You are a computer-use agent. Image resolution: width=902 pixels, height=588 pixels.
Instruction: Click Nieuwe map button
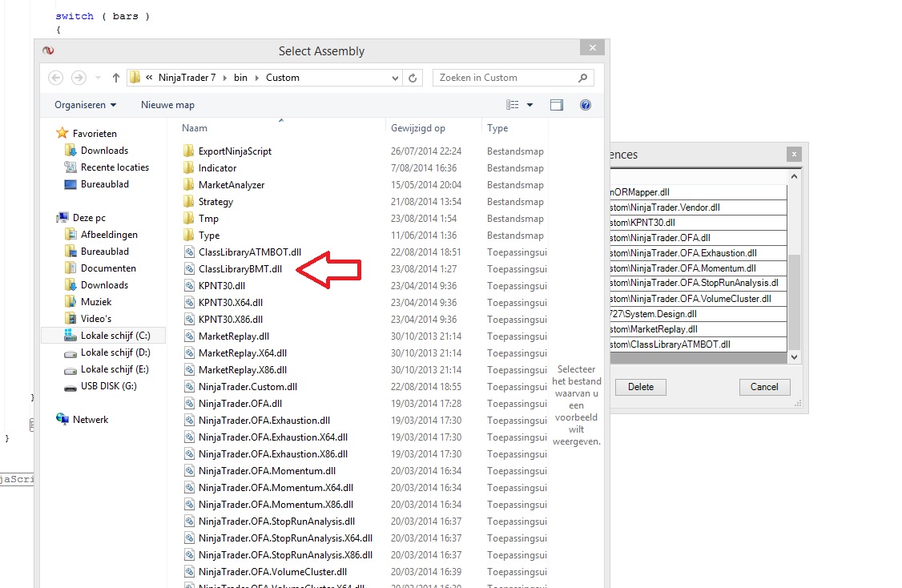pyautogui.click(x=167, y=105)
